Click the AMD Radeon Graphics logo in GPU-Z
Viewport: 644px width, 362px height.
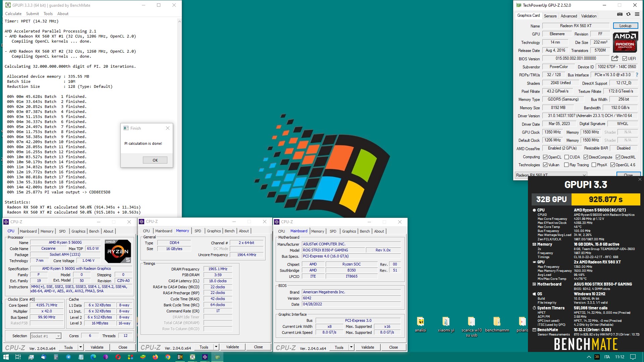point(625,42)
